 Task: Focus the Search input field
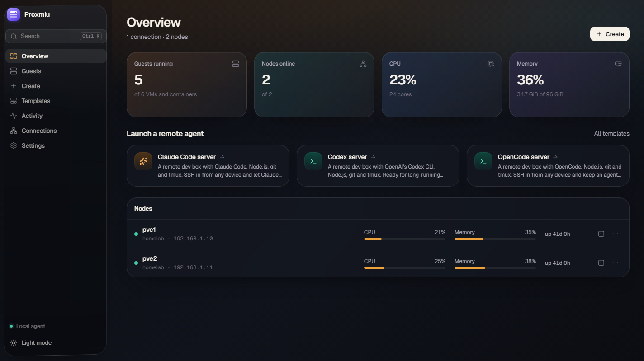pyautogui.click(x=56, y=36)
